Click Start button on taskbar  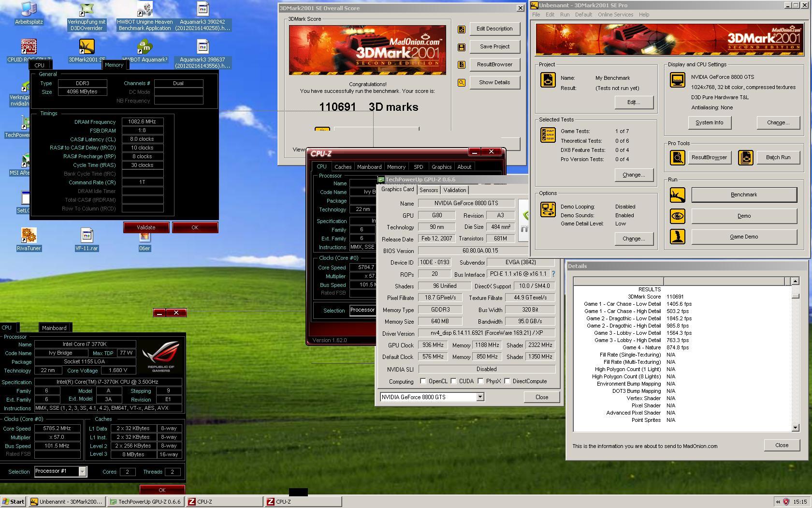click(x=14, y=502)
